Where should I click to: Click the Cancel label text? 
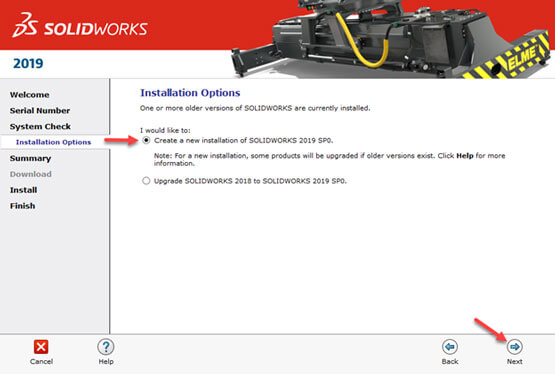41,362
